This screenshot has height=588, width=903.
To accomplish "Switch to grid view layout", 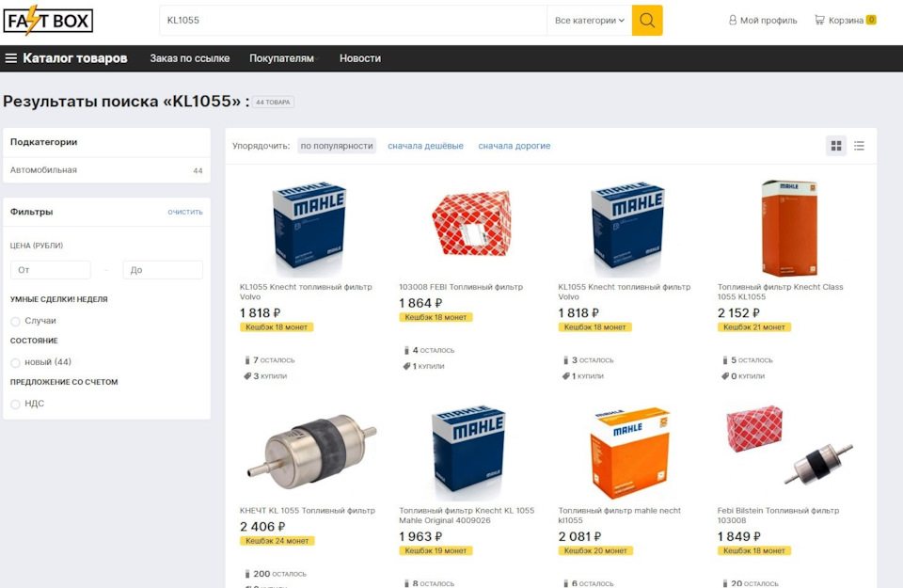I will (x=836, y=146).
